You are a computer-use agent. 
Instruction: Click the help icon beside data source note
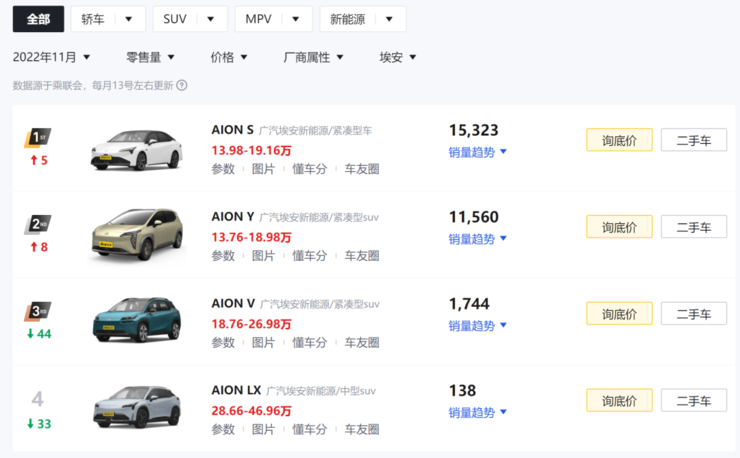182,86
